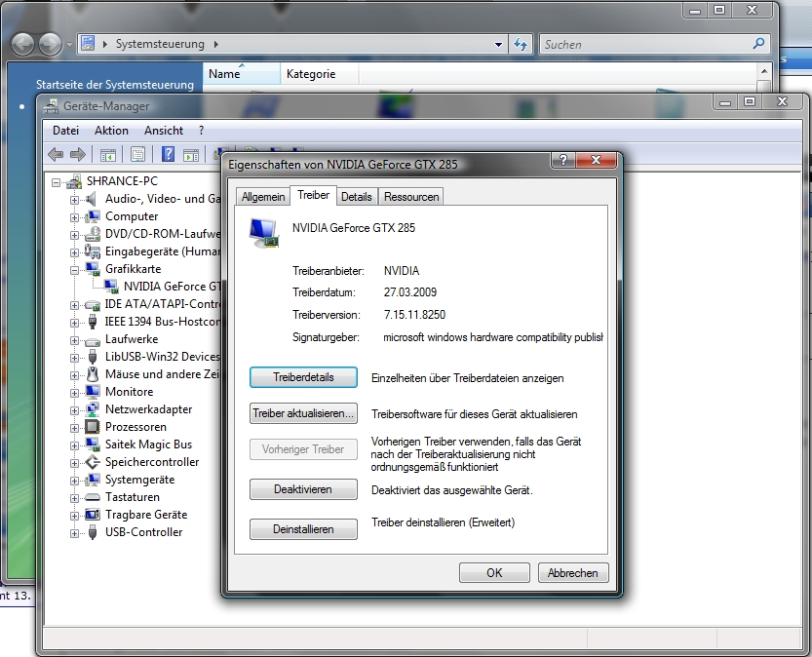Click the toolbar icon right of the help icon
This screenshot has height=657, width=812.
coord(191,154)
